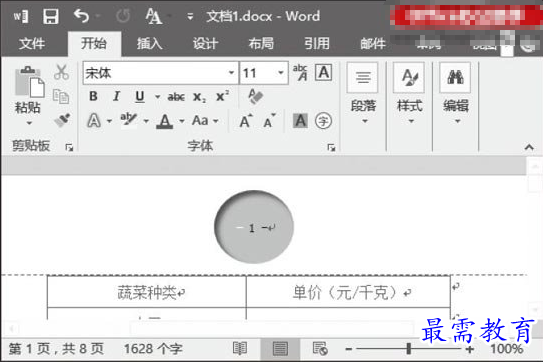Open the underline style dropdown arrow

157,97
